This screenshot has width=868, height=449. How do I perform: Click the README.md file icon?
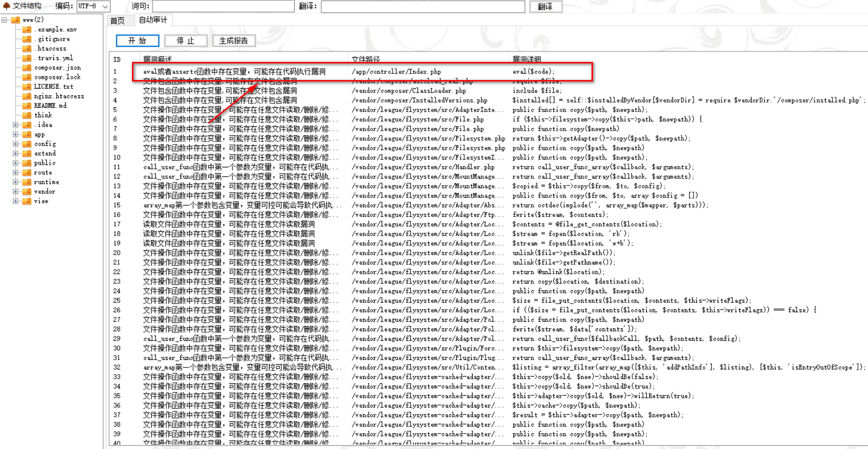coord(27,106)
